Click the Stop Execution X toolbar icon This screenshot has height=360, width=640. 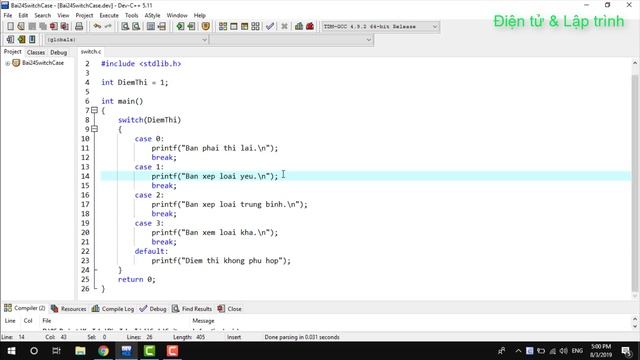pyautogui.click(x=284, y=27)
